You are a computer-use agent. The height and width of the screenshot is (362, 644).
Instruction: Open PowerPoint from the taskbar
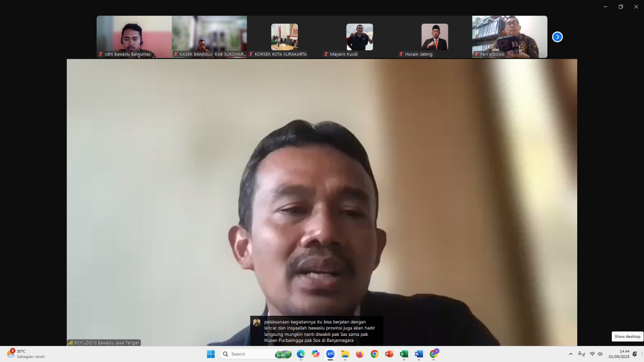click(388, 354)
